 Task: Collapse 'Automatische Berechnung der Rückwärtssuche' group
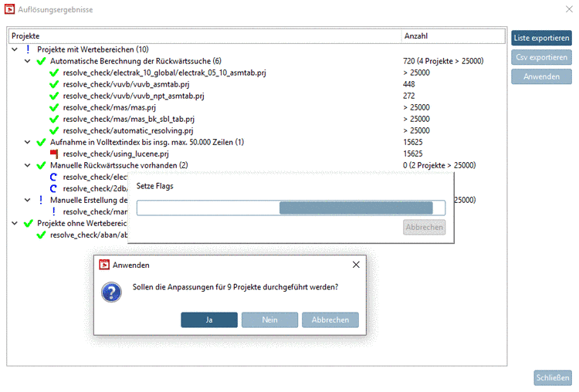pyautogui.click(x=27, y=61)
